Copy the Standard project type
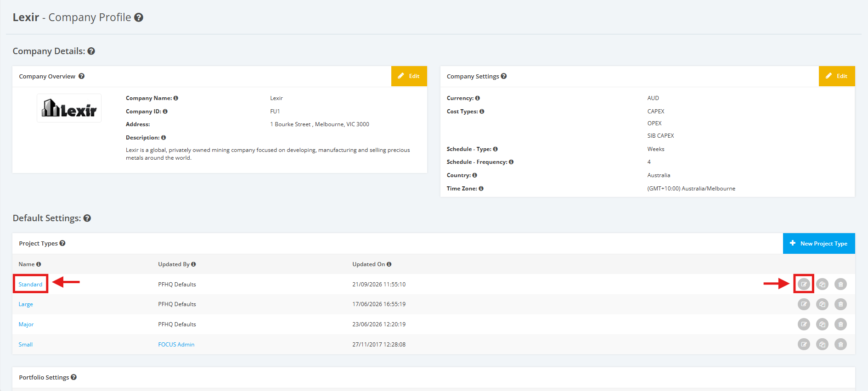 tap(822, 284)
